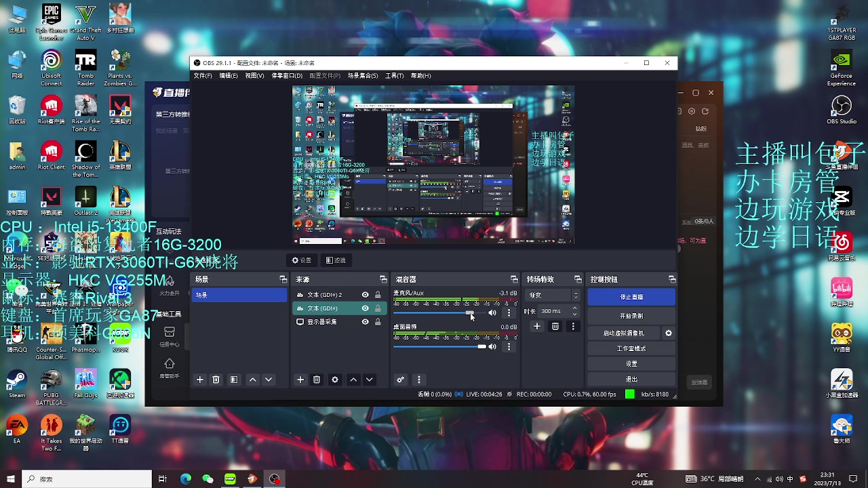Hide the 文本 (GDI+) 2 source
Screen dimensions: 868x488
click(366, 295)
